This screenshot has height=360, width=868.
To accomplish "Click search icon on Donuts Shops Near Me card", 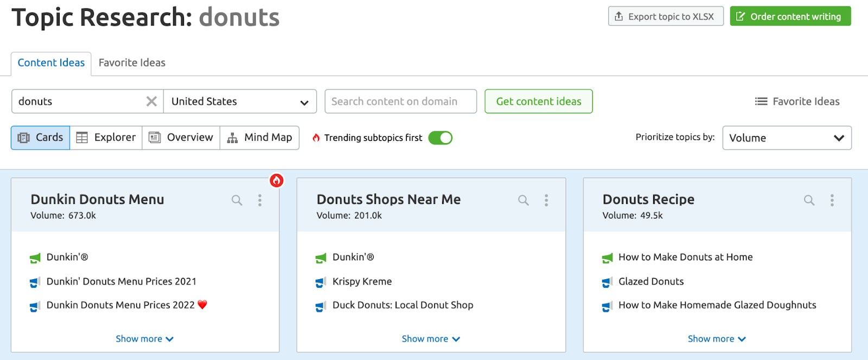I will (x=524, y=201).
